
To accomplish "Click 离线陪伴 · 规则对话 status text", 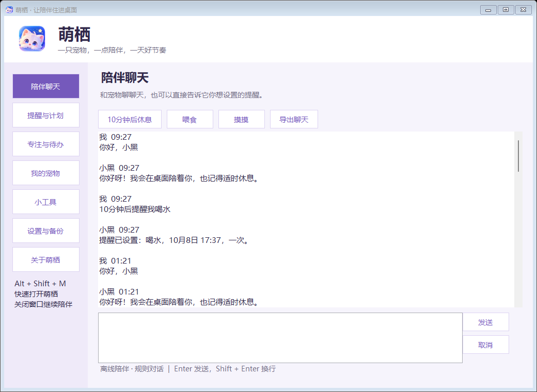I will [x=132, y=369].
